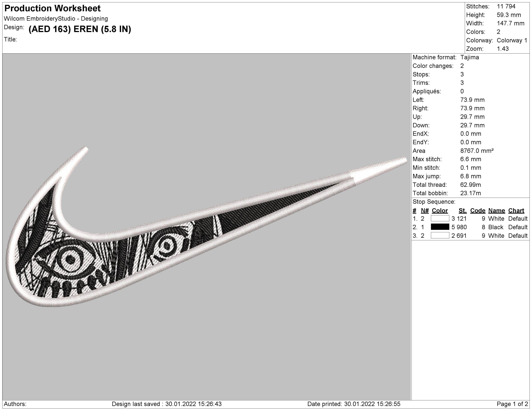The width and height of the screenshot is (532, 411).
Task: Click the Production Worksheet heading
Action: click(52, 9)
